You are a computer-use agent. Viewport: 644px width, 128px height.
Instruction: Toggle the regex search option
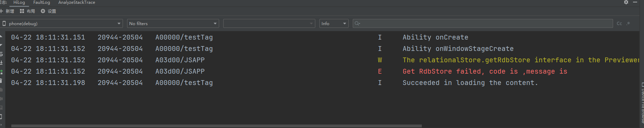point(628,23)
